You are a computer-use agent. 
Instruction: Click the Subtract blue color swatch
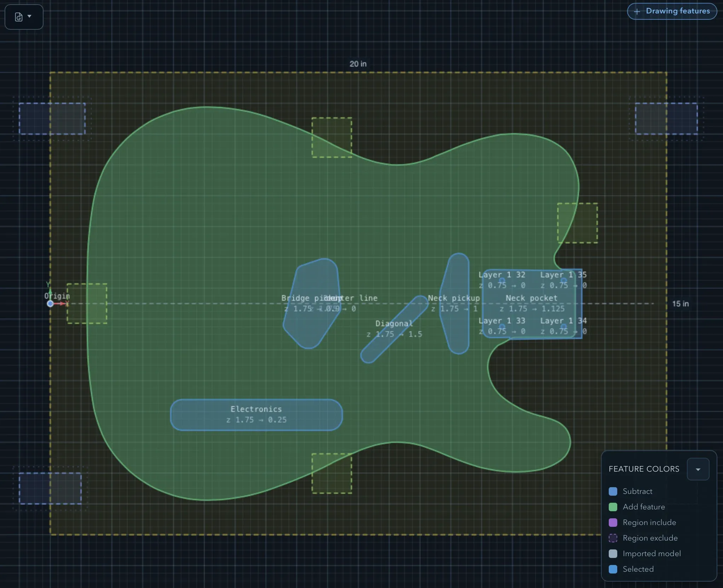pos(613,491)
